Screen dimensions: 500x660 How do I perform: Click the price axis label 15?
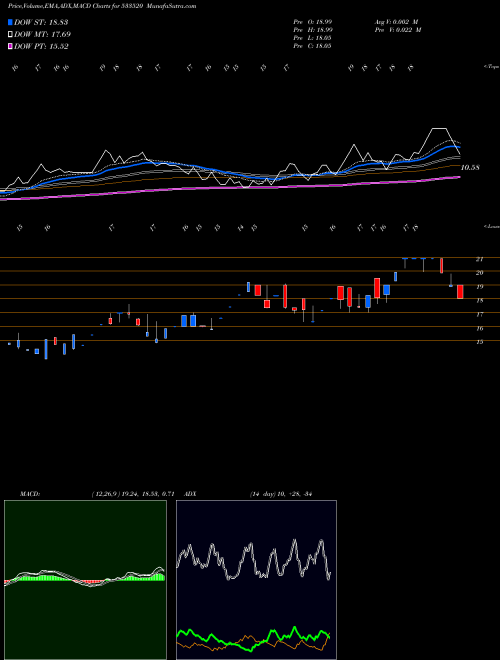pos(479,342)
